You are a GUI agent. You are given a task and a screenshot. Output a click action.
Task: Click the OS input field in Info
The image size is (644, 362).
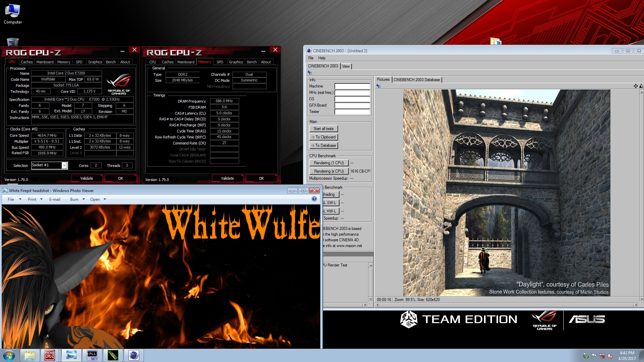click(x=352, y=99)
